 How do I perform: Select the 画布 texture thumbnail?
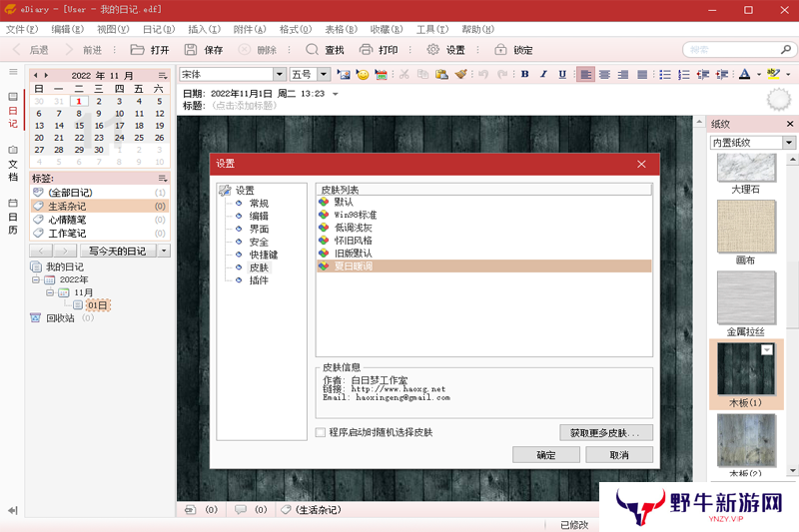tap(746, 226)
